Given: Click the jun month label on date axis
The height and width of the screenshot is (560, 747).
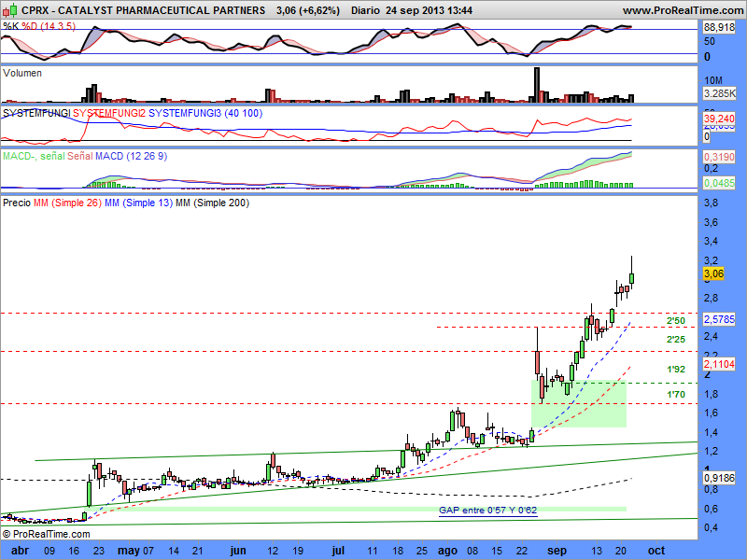Looking at the screenshot, I should pos(238,551).
